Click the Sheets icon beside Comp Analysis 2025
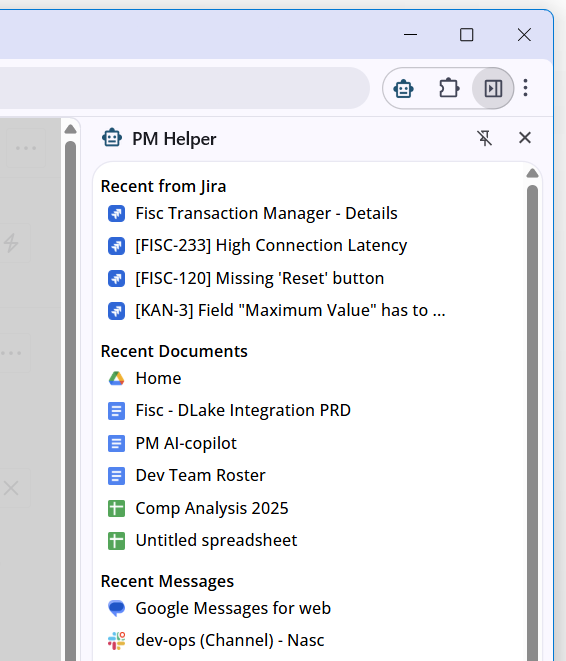 (x=116, y=508)
